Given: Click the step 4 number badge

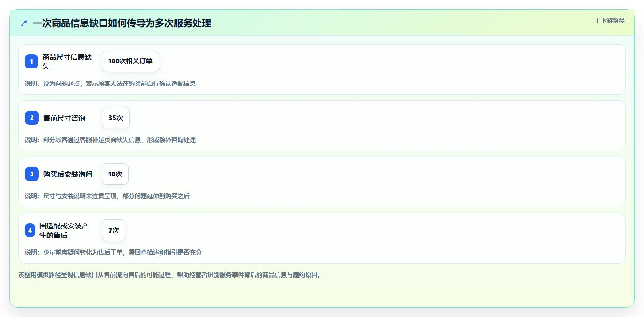Looking at the screenshot, I should pos(30,230).
